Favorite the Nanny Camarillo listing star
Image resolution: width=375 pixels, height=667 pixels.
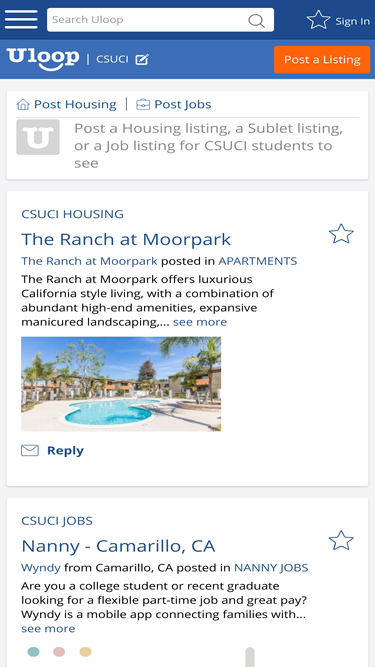pos(341,541)
